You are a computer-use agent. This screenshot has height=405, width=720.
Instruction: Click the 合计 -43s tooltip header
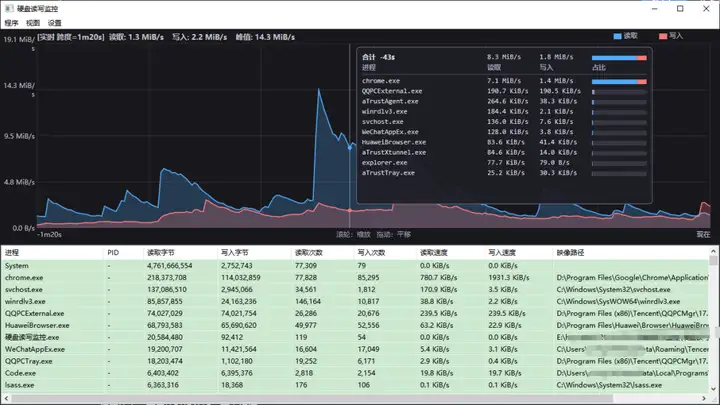[x=378, y=57]
